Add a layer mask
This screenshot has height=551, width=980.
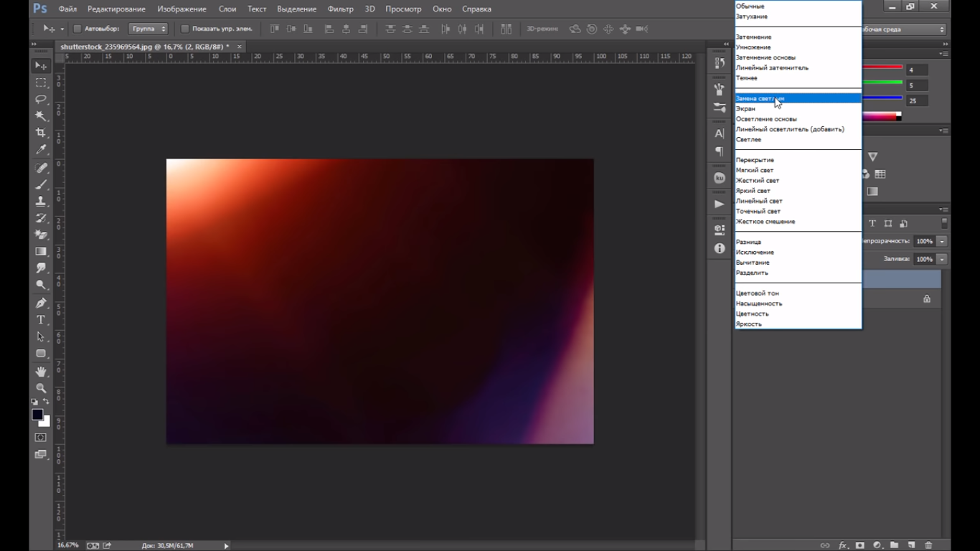pos(860,546)
